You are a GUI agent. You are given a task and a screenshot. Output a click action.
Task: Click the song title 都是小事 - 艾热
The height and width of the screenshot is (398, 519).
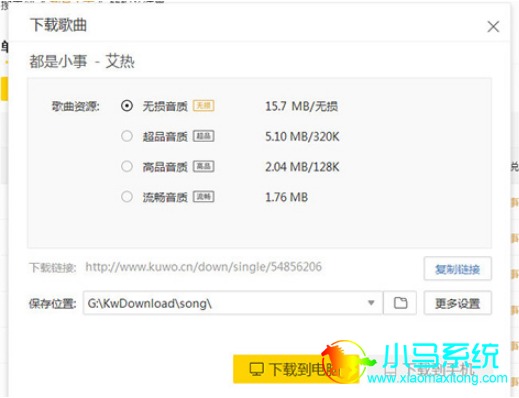pos(82,62)
